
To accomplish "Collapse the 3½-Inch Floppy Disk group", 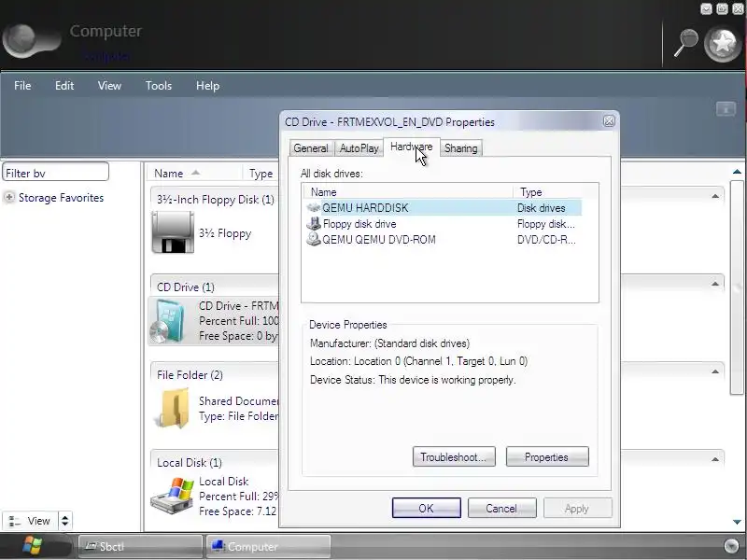I will (x=715, y=196).
